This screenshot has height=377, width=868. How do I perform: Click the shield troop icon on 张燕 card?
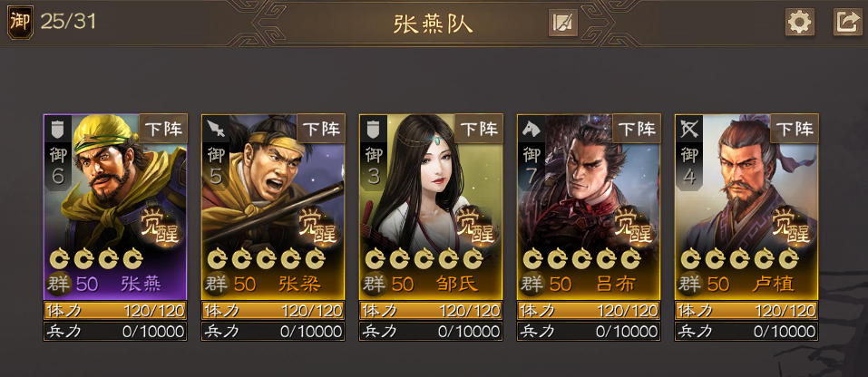click(x=57, y=130)
